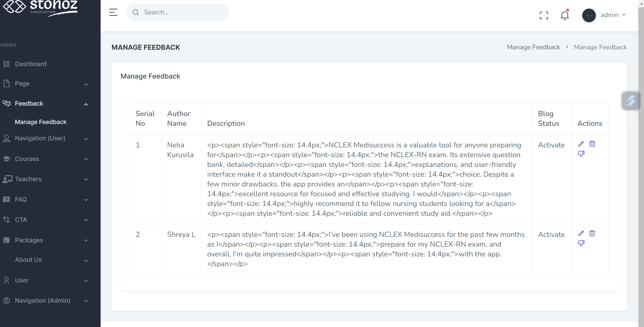This screenshot has width=644, height=327.
Task: Expand the User menu chevron
Action: tap(86, 281)
